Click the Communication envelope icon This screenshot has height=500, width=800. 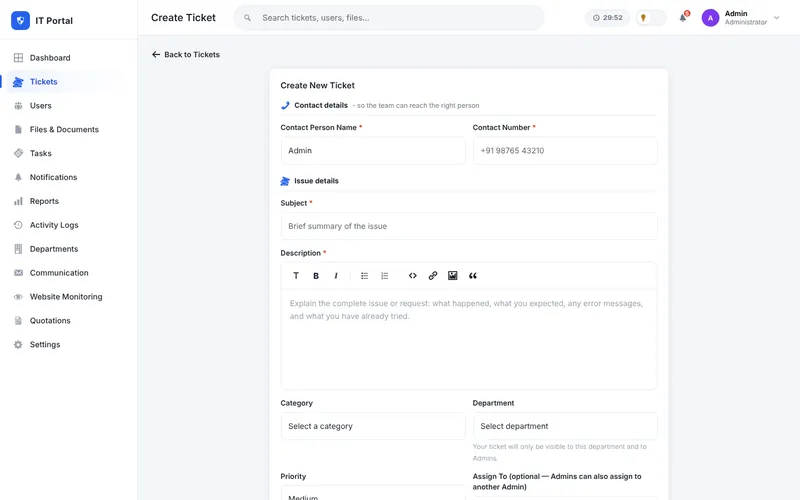(18, 273)
